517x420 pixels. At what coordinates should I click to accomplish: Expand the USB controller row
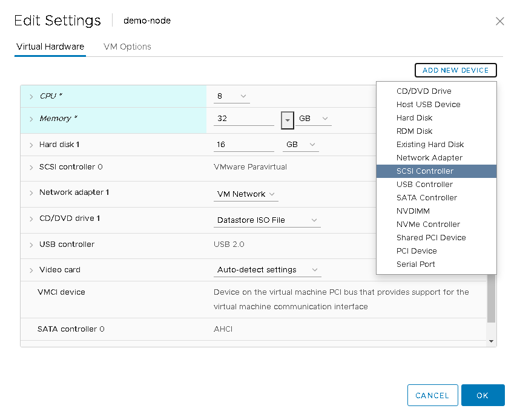(31, 245)
